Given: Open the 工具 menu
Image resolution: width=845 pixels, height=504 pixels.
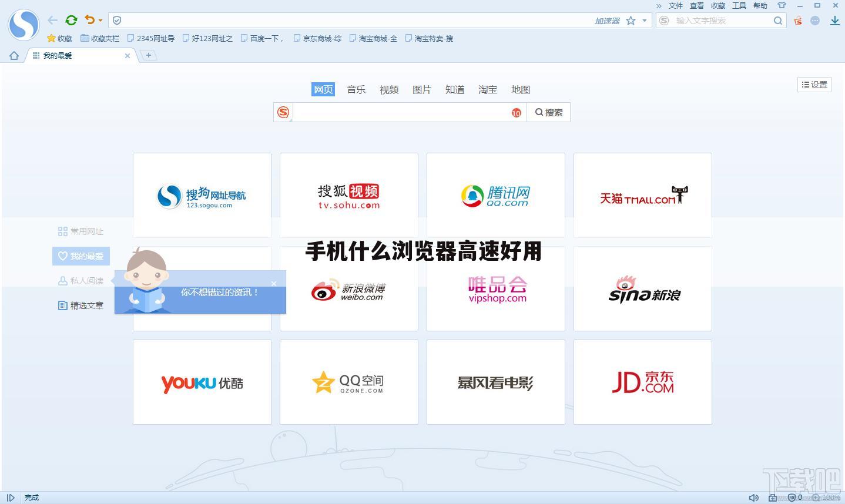Looking at the screenshot, I should pyautogui.click(x=739, y=6).
